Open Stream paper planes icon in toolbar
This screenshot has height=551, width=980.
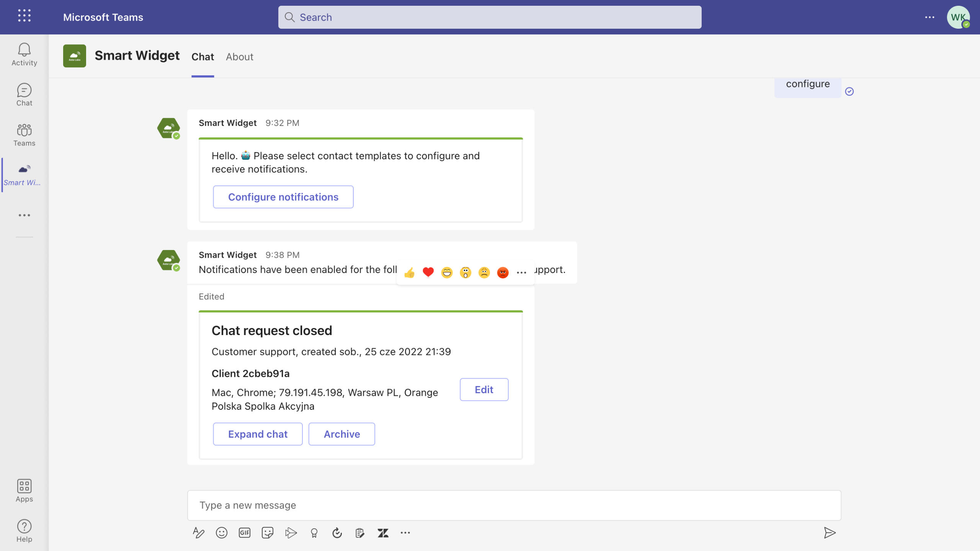pyautogui.click(x=291, y=533)
